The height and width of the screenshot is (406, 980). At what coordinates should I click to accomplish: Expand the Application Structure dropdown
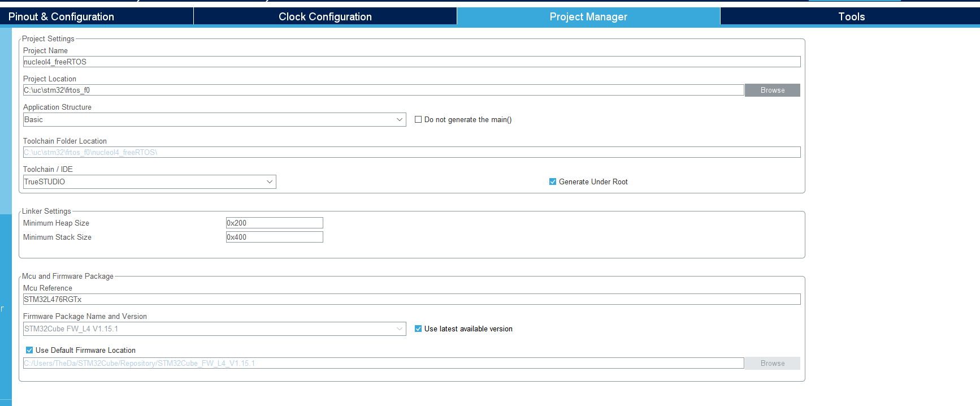click(x=214, y=119)
